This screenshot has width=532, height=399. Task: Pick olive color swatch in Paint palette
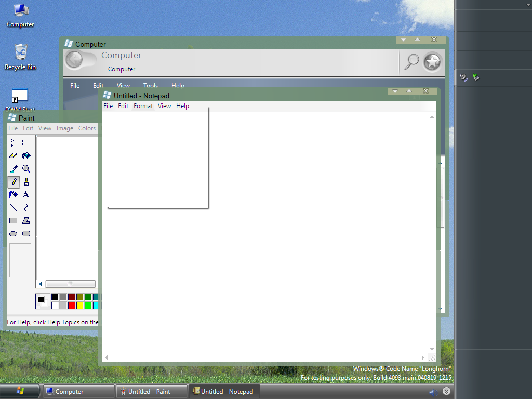point(79,297)
